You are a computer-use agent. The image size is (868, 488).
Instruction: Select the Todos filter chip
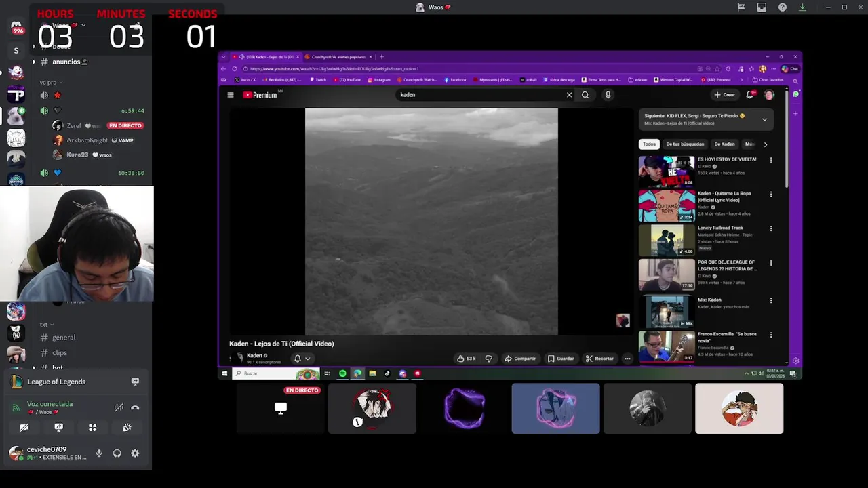649,144
